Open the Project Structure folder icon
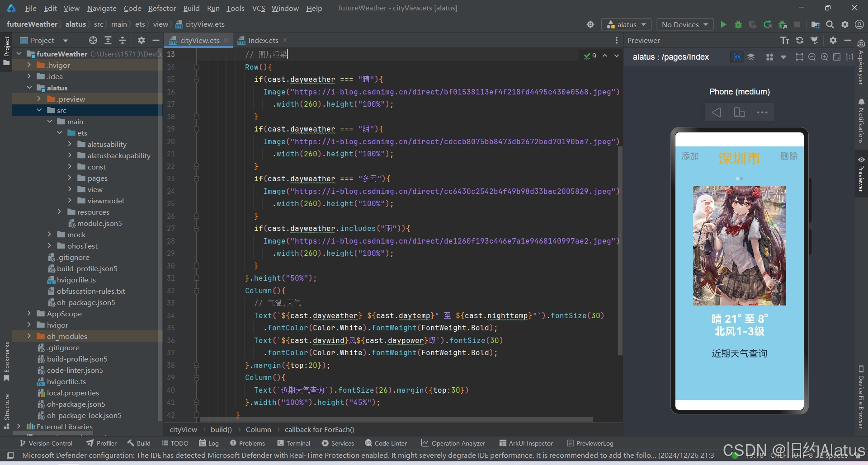This screenshot has width=868, height=465. tap(816, 24)
